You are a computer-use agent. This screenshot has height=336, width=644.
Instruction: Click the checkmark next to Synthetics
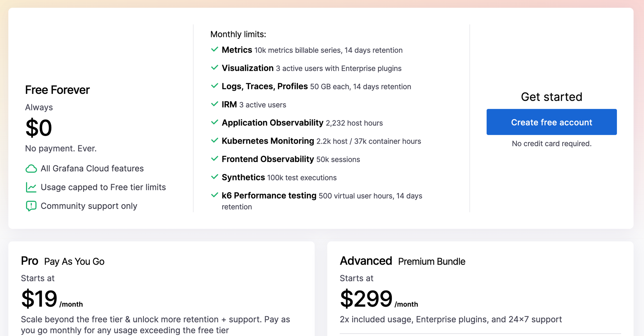pyautogui.click(x=215, y=177)
